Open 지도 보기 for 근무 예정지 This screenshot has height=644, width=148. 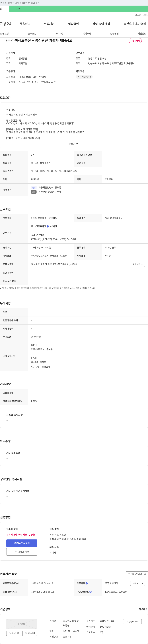tap(138, 264)
